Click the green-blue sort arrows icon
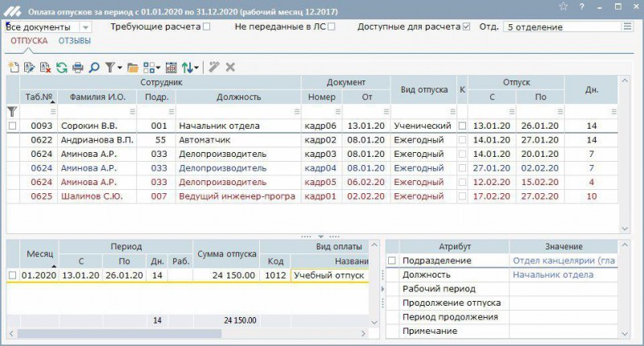The image size is (644, 346). (188, 68)
